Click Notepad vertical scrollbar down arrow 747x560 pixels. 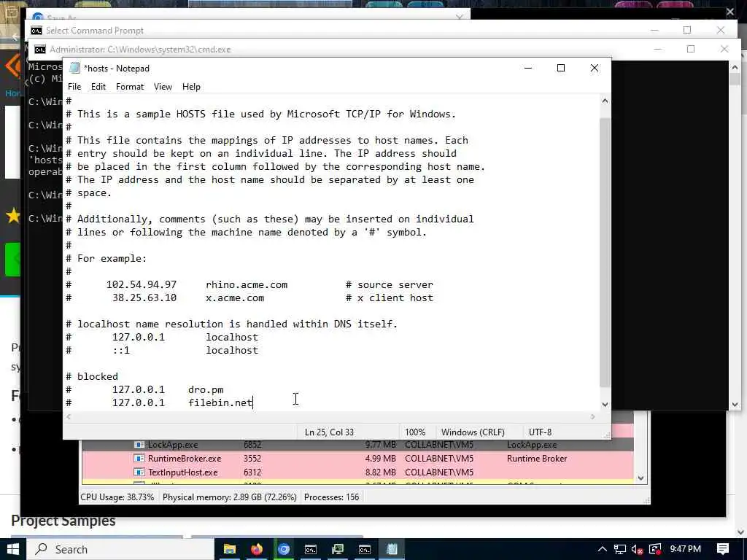point(605,404)
